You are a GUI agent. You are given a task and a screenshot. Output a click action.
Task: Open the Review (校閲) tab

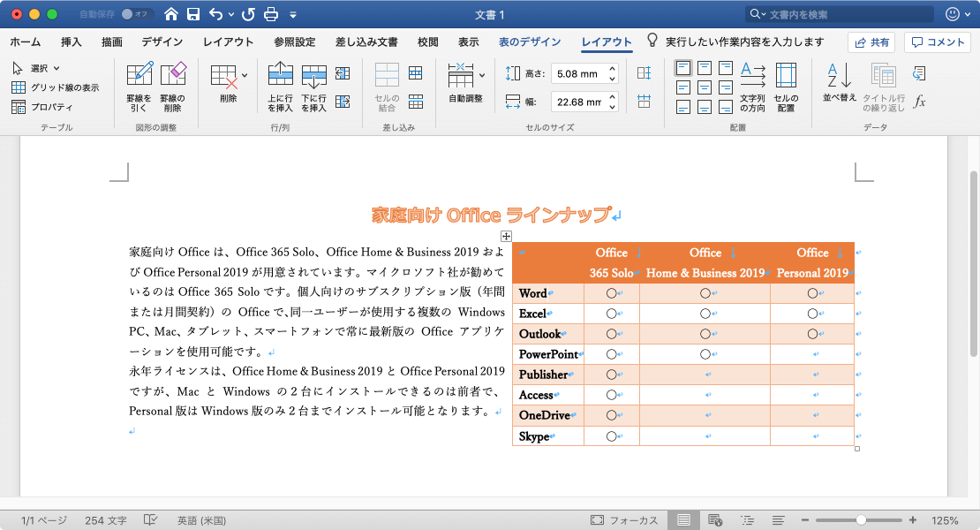coord(427,42)
